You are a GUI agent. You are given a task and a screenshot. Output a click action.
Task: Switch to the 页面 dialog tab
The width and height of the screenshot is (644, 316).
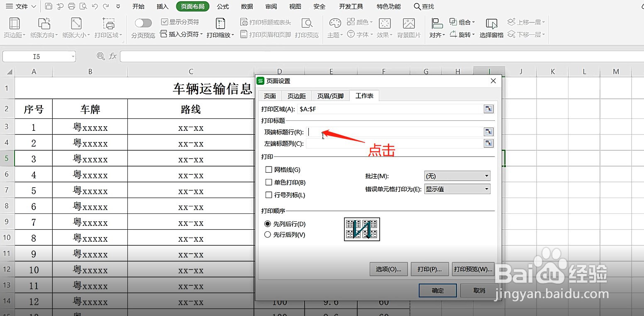point(270,96)
